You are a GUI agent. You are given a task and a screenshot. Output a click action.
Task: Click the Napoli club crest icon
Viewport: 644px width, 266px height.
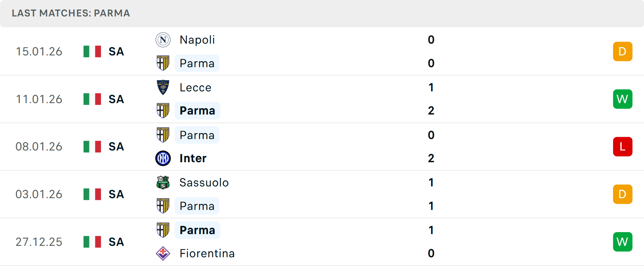pos(163,40)
